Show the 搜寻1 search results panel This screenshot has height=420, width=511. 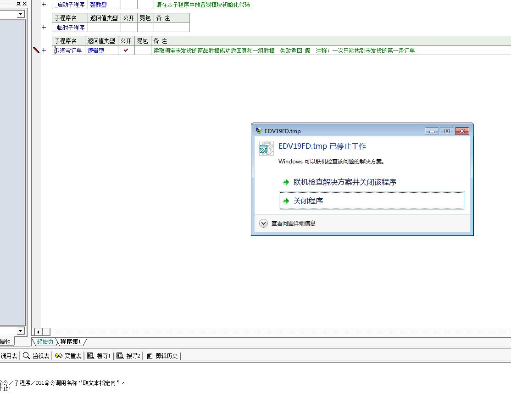click(x=99, y=356)
